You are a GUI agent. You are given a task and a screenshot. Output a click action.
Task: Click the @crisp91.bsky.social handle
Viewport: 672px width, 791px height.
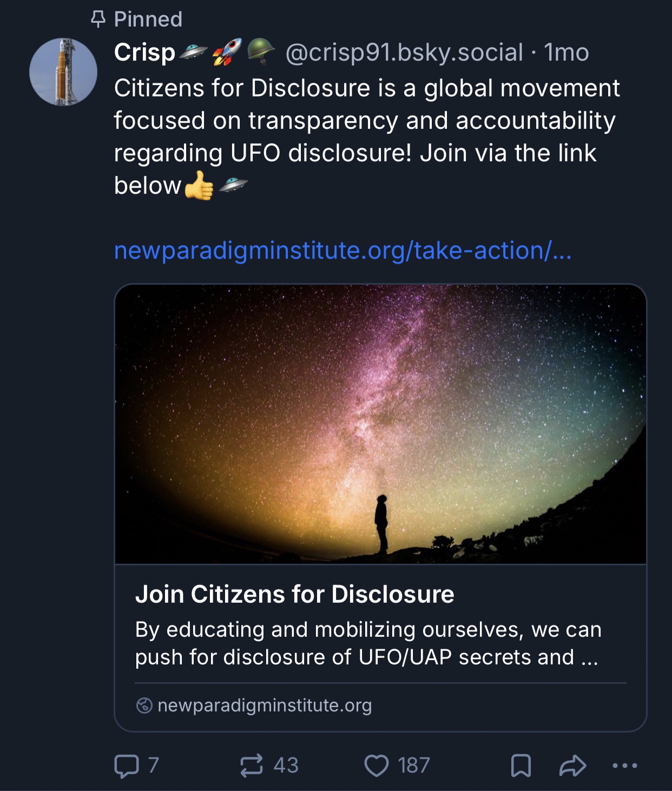click(x=404, y=52)
